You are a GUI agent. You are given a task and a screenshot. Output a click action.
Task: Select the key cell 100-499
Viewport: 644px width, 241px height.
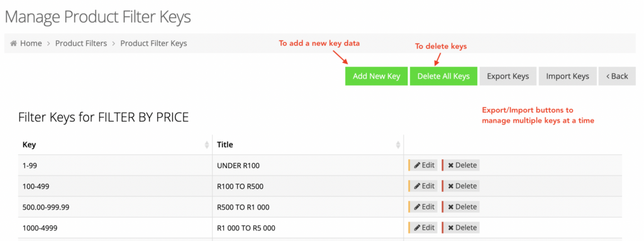115,186
